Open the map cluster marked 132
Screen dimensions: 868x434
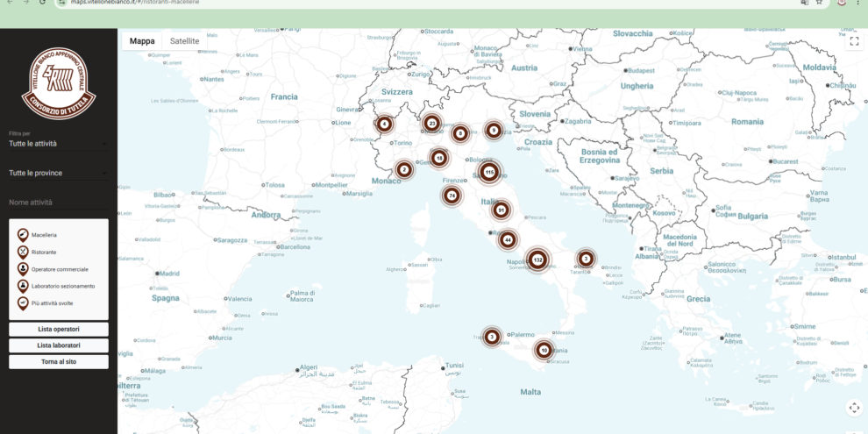[537, 260]
